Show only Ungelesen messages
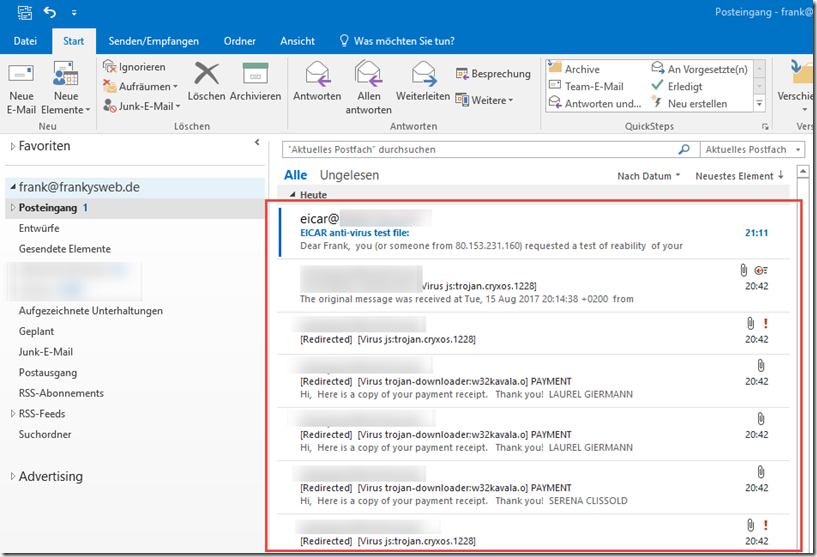This screenshot has width=817, height=557. (349, 175)
